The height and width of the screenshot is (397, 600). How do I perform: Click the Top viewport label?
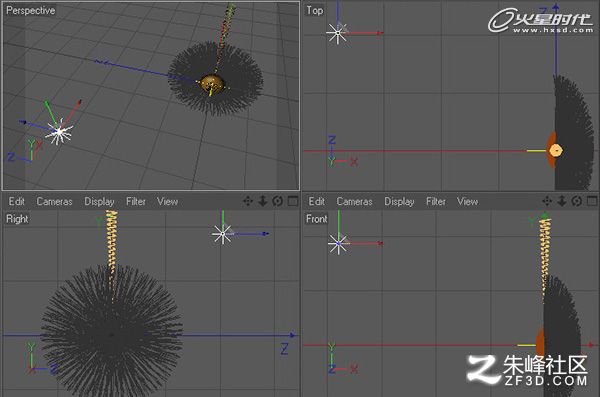pos(315,10)
